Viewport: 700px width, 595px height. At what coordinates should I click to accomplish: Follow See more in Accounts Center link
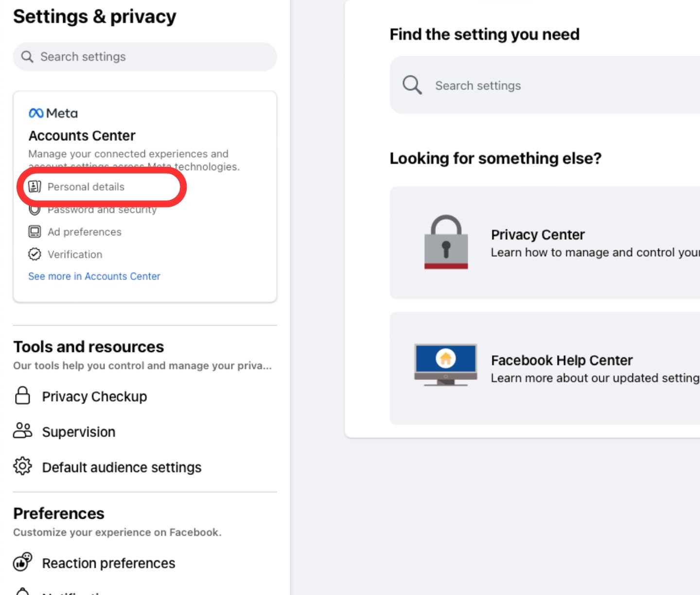click(x=94, y=277)
